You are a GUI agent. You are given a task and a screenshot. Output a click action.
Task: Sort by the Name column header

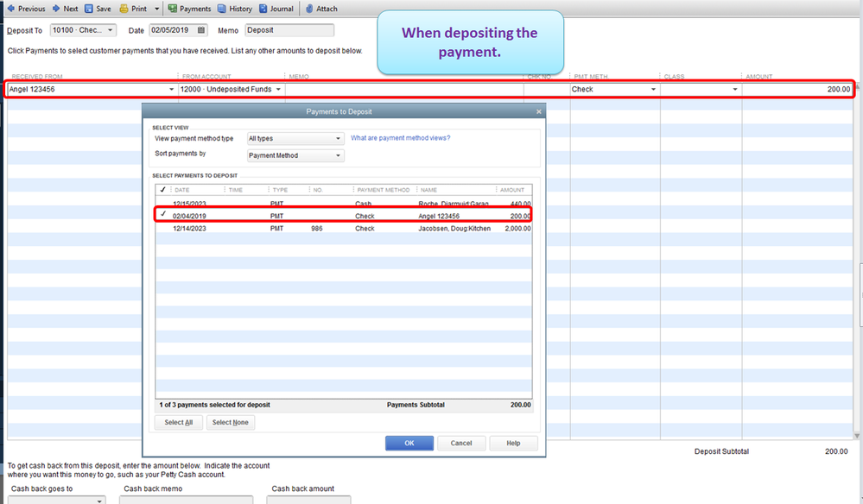(x=428, y=190)
